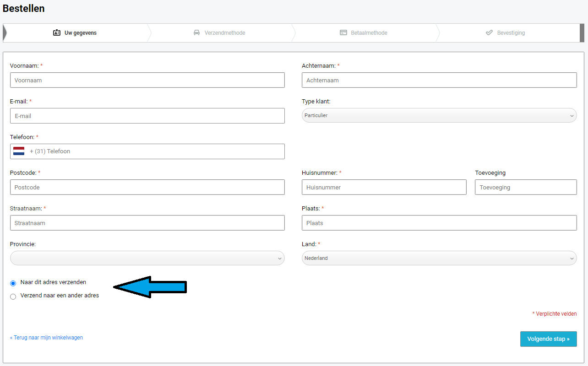This screenshot has height=366, width=588.
Task: Open the Land dropdown showing Nederland
Action: (439, 258)
